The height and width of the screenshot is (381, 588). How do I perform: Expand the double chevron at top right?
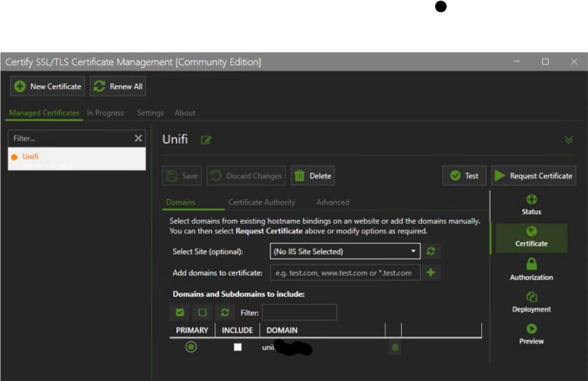[569, 140]
